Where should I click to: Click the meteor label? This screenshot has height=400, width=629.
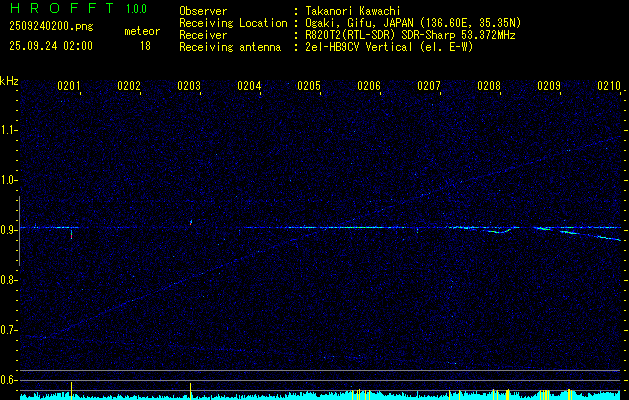click(142, 31)
